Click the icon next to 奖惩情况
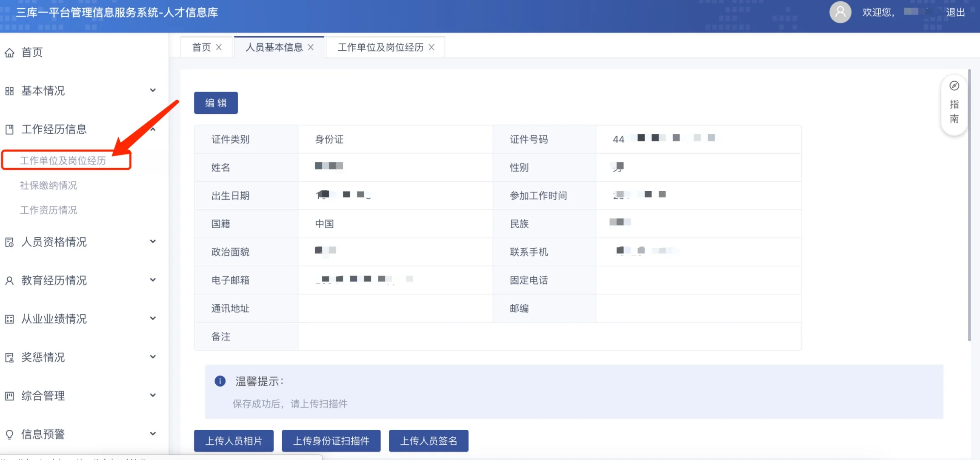 tap(9, 358)
